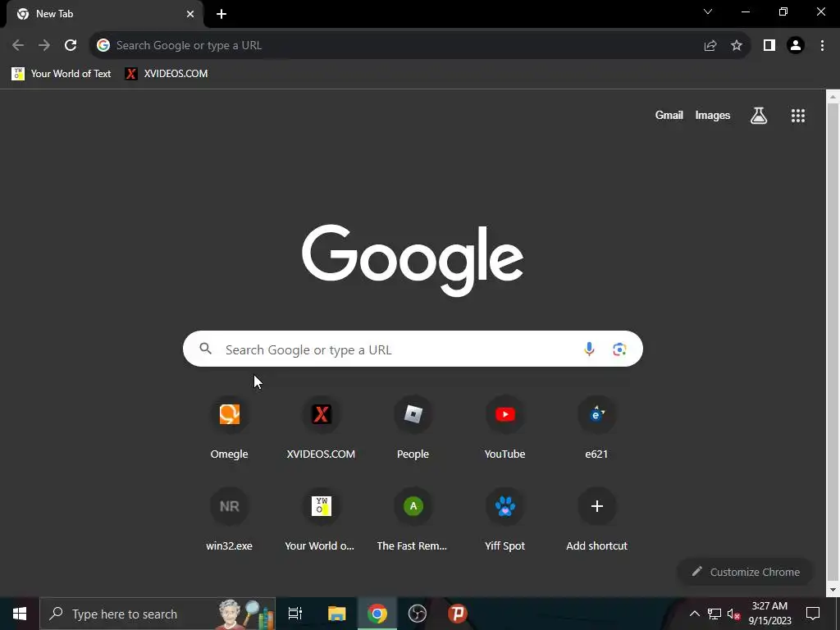This screenshot has height=630, width=840.
Task: Reload the page with refresh button
Action: 71,46
